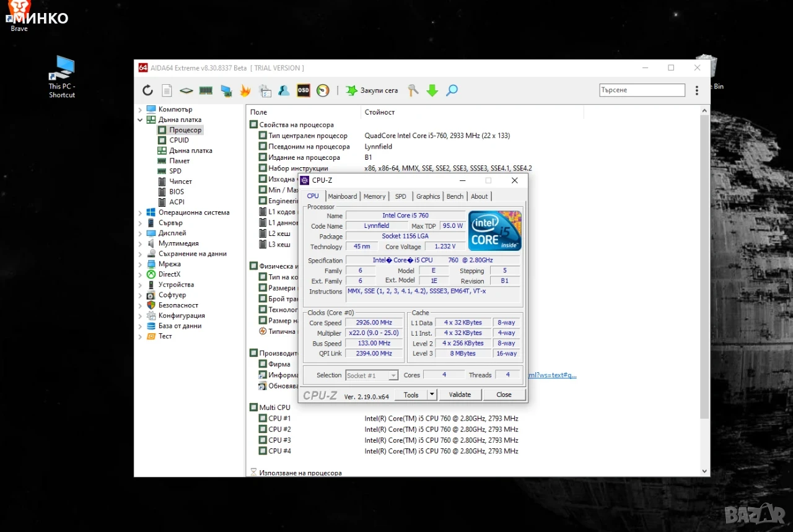The image size is (793, 532).
Task: Switch to the Mainboard tab in CPU-Z
Action: click(x=343, y=196)
